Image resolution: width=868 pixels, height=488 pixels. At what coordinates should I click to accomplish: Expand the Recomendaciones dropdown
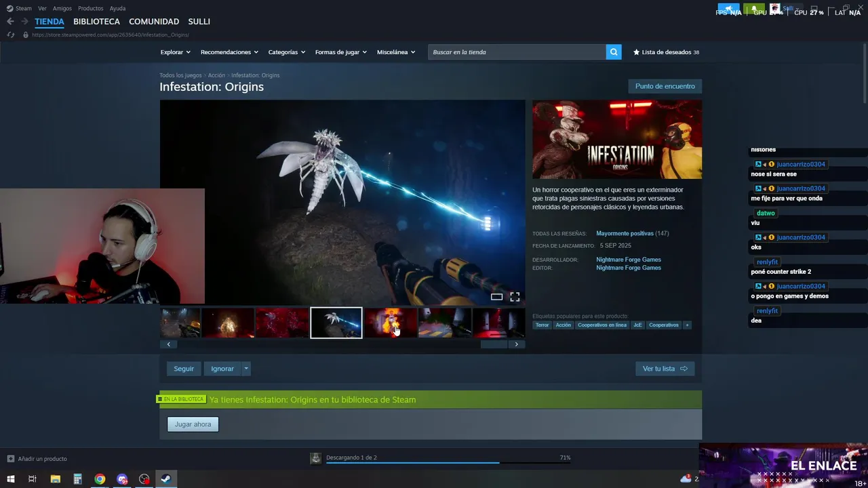point(229,52)
